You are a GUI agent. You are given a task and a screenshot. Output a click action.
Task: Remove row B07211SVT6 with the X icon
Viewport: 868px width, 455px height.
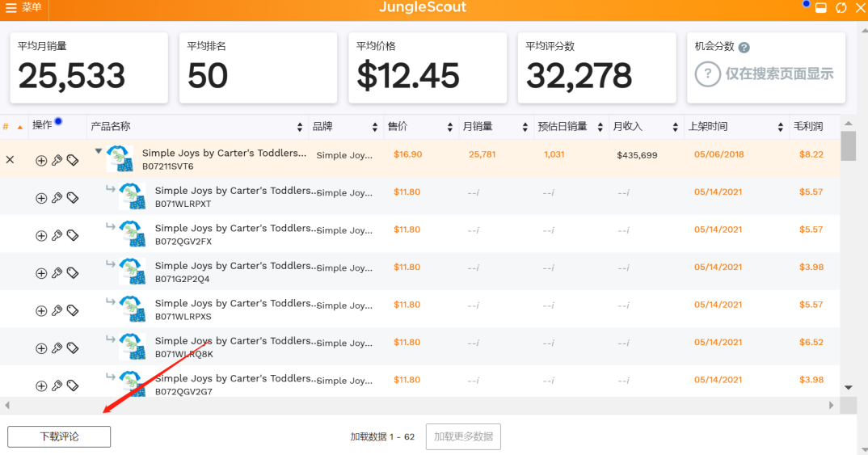point(10,160)
